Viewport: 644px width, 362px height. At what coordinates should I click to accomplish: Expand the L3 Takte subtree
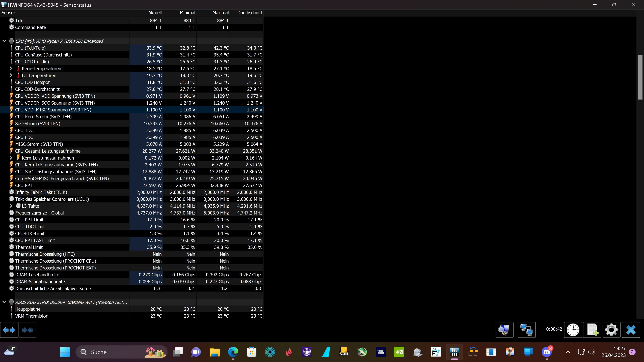click(x=11, y=206)
